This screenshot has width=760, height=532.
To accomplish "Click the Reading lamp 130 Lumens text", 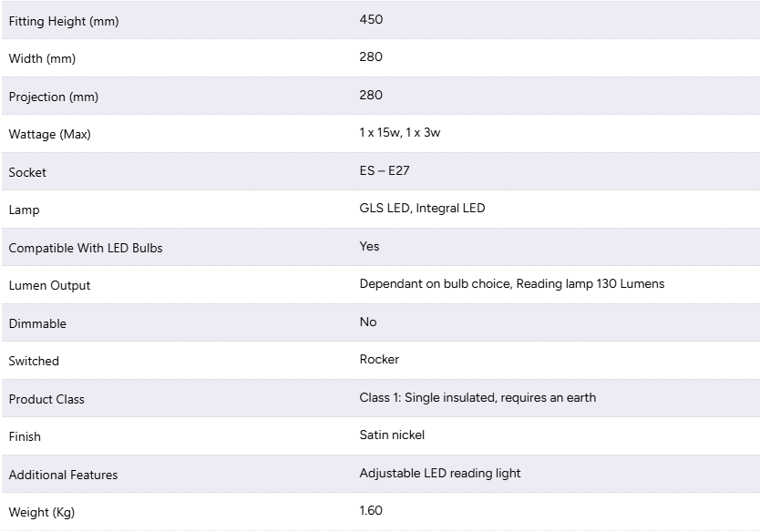I will [x=590, y=284].
